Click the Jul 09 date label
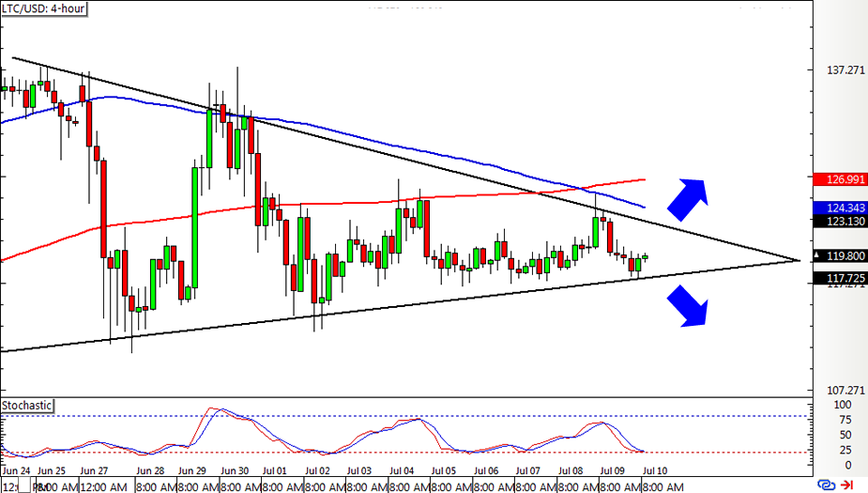Image resolution: width=868 pixels, height=493 pixels. point(613,470)
